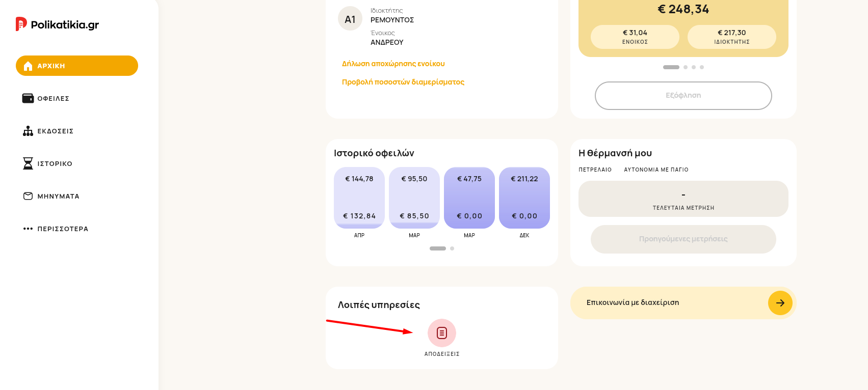Open the ΑΡΧΙΚΗ home icon
Screen dimensions: 868x390
(x=28, y=66)
